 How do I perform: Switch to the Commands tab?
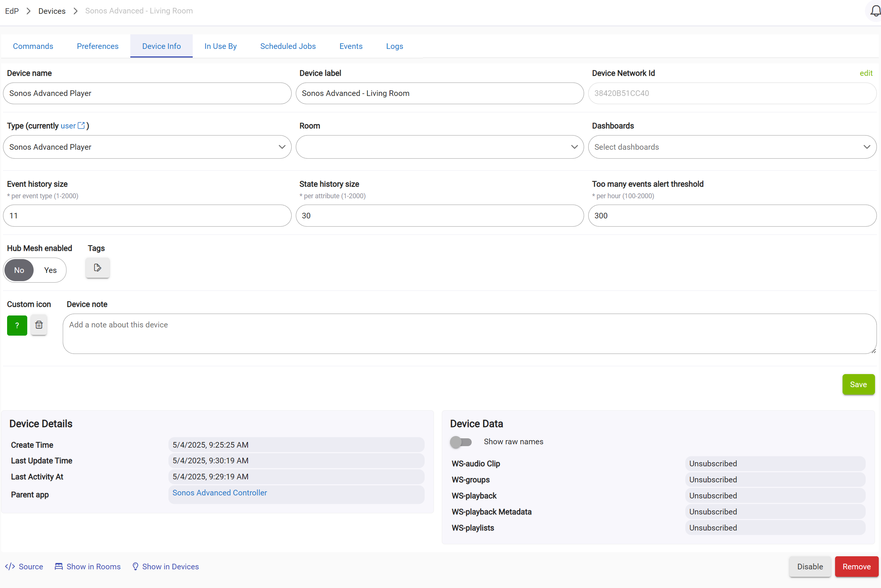[33, 46]
